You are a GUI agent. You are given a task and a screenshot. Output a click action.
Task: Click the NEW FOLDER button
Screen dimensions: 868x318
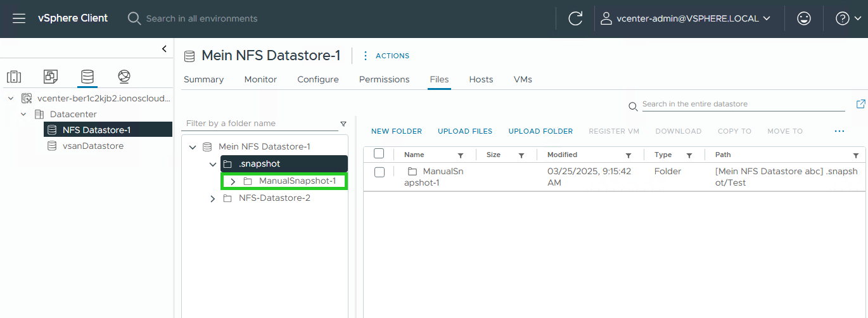tap(396, 131)
